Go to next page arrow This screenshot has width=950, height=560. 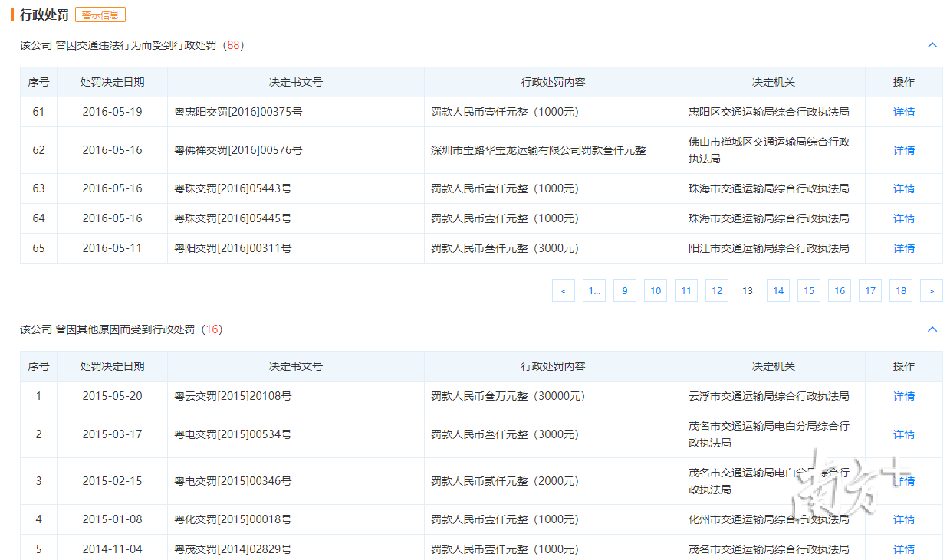pos(931,290)
